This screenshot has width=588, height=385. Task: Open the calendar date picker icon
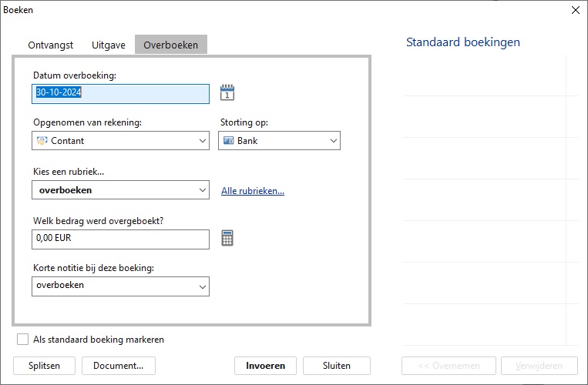coord(227,93)
